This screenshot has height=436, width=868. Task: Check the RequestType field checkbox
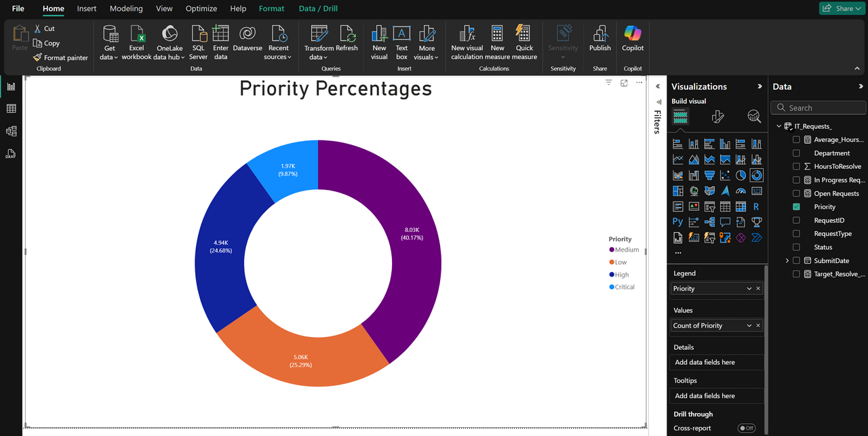pyautogui.click(x=796, y=234)
